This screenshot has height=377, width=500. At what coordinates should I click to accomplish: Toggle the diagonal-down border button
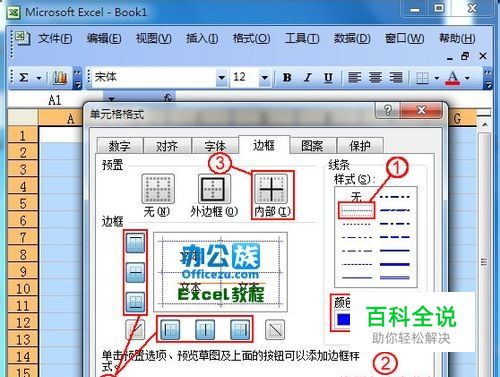[x=275, y=329]
